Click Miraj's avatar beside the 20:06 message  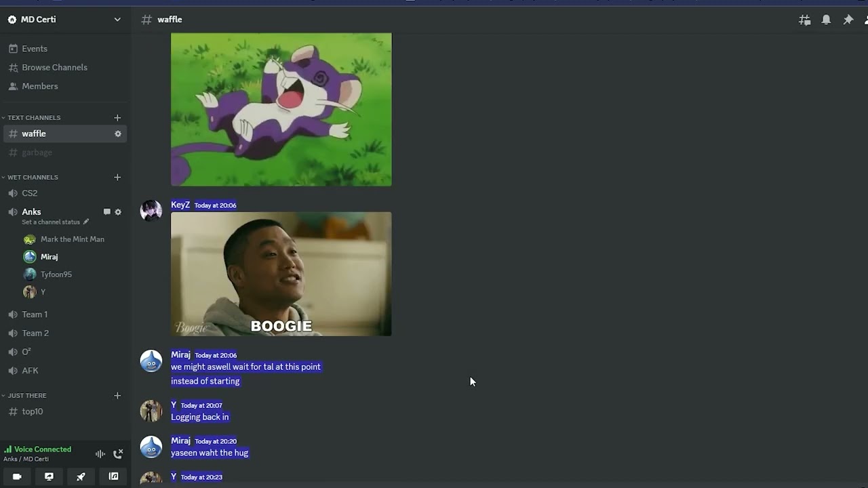151,361
